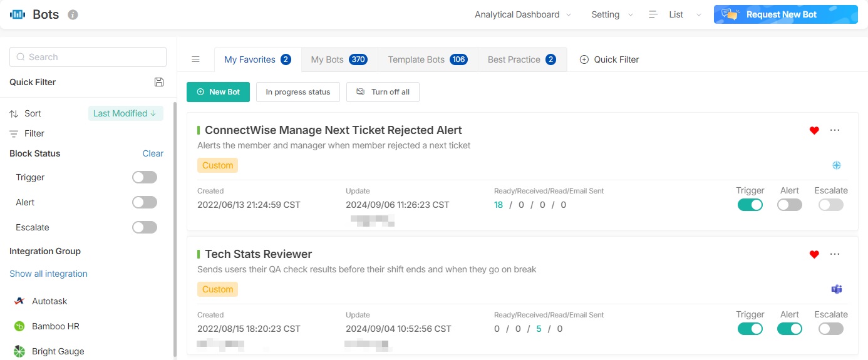Toggle the Trigger block status filter
Screen dimensions: 868x360
145,177
